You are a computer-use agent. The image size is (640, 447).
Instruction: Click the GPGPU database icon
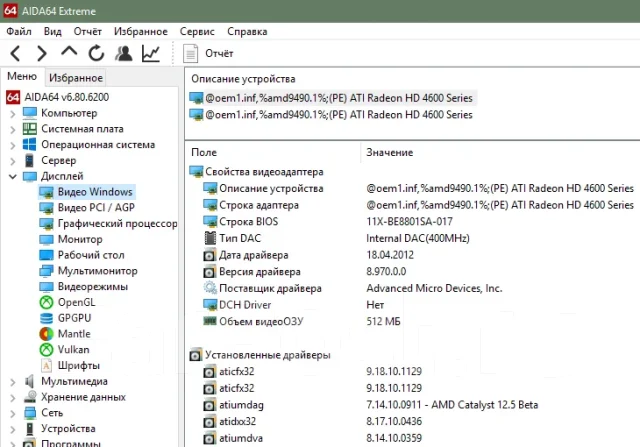[x=46, y=318]
